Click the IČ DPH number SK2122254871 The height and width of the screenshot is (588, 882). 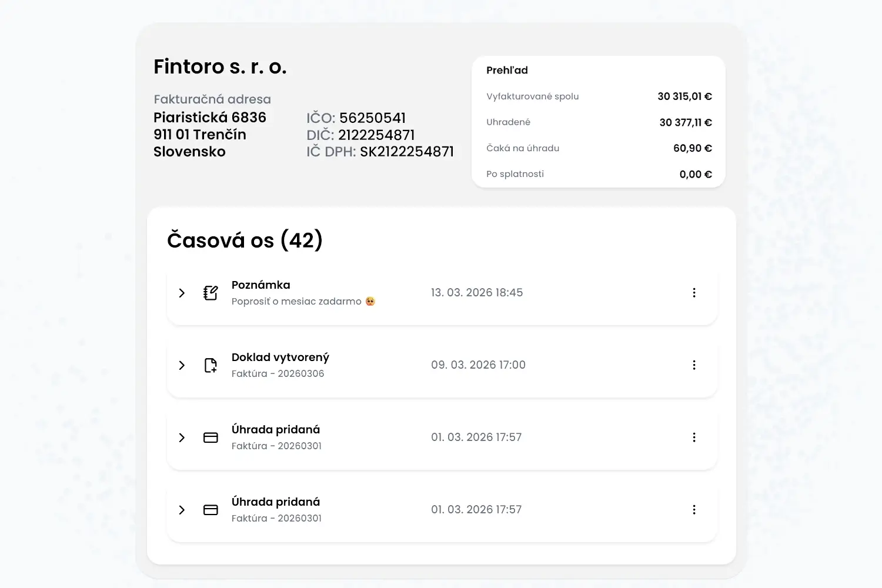(x=407, y=151)
